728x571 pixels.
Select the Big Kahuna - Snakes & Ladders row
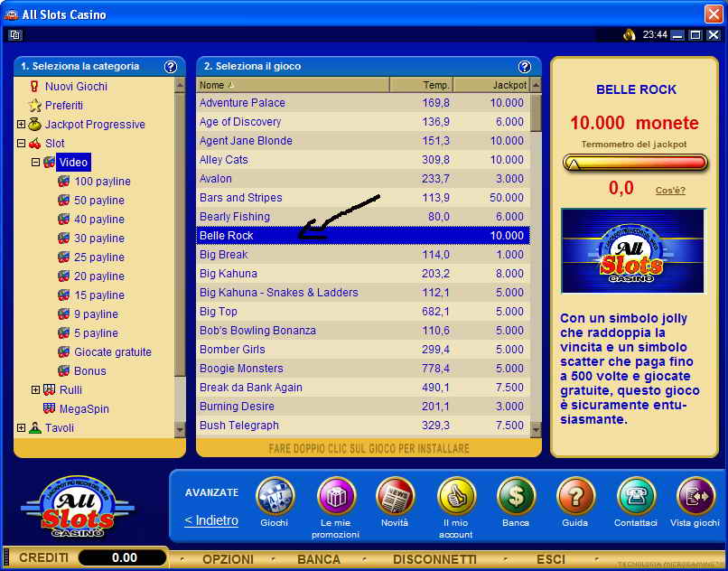363,293
